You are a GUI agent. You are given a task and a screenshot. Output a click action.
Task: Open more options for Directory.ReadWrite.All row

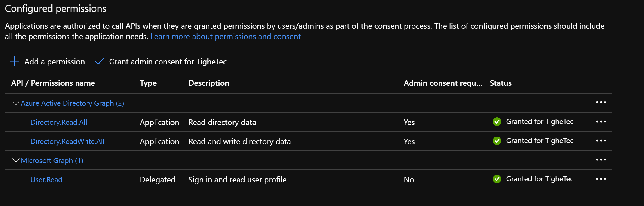601,141
